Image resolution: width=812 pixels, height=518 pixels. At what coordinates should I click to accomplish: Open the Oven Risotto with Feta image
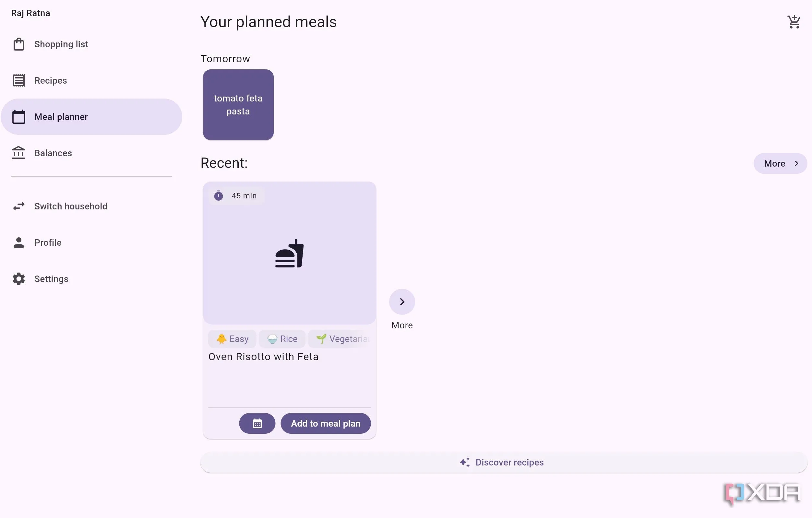coord(289,253)
